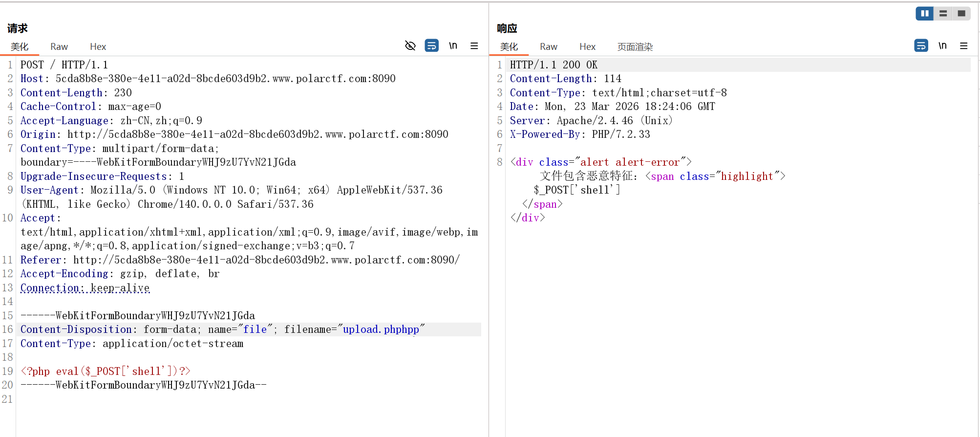Click the Host header line in request
This screenshot has width=980, height=437.
pos(208,79)
